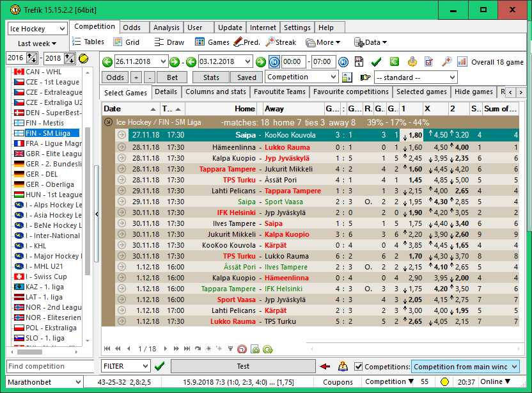The height and width of the screenshot is (393, 532).
Task: Open the Favourite Teams tab
Action: coord(279,92)
